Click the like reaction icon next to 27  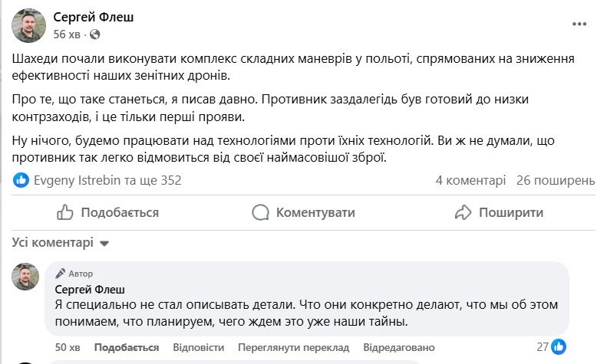(x=559, y=346)
